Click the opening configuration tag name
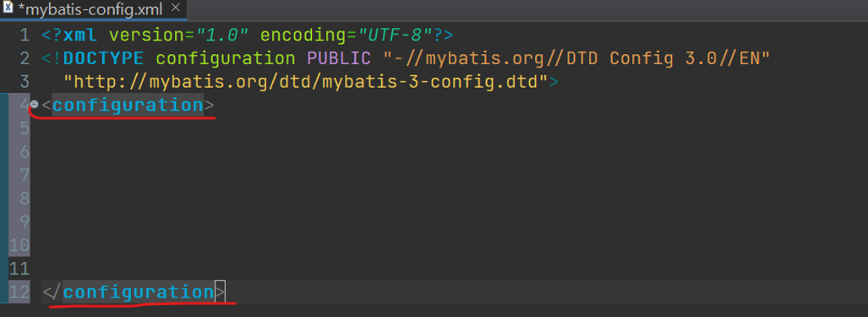868x317 pixels. (128, 105)
